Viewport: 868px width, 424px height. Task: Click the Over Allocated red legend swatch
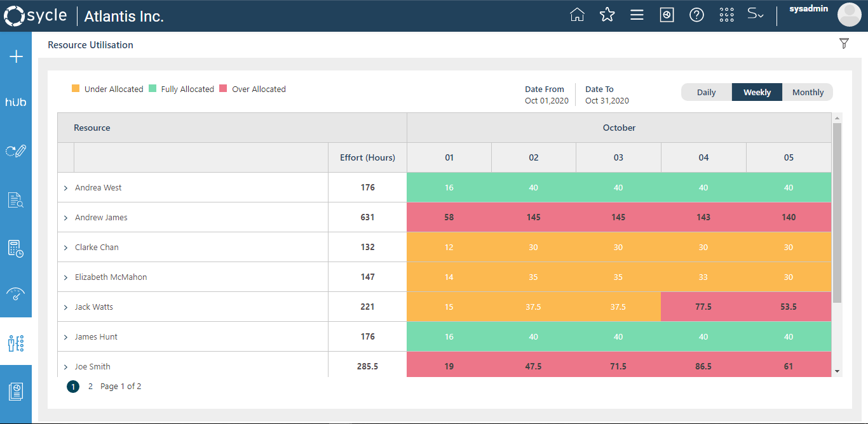[x=223, y=89]
